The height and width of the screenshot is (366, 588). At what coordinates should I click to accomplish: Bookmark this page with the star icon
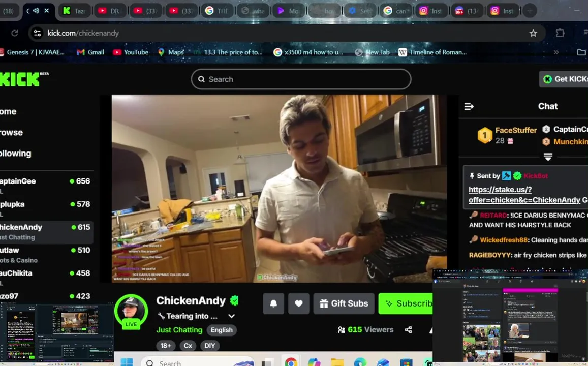tap(533, 33)
